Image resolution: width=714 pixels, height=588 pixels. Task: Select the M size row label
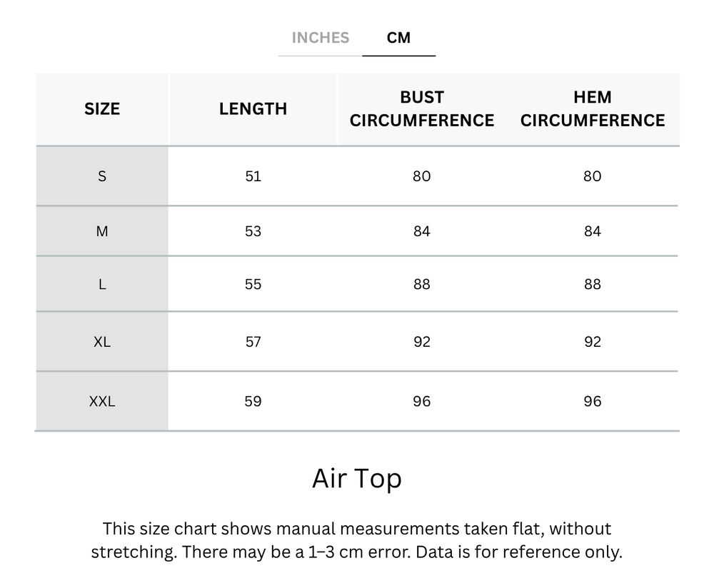(102, 231)
